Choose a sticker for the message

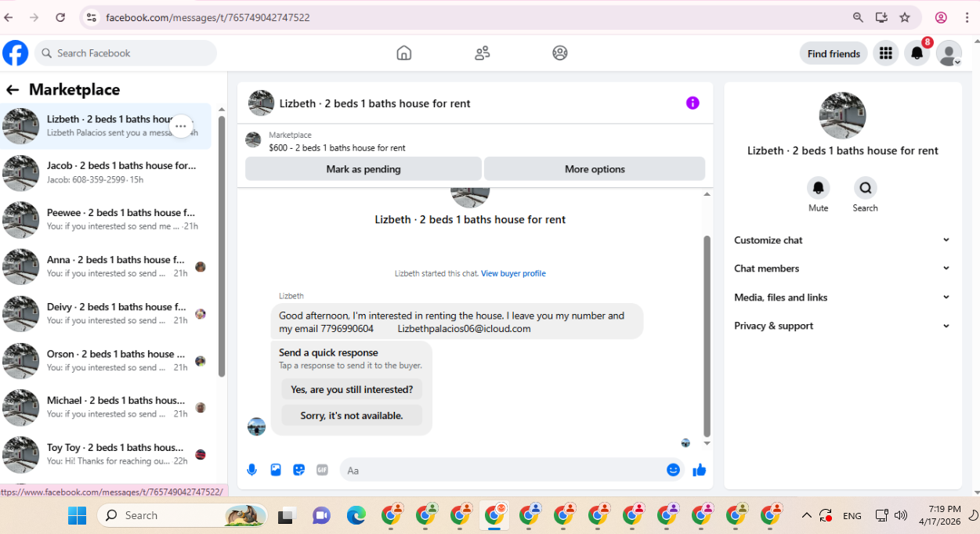tap(298, 470)
